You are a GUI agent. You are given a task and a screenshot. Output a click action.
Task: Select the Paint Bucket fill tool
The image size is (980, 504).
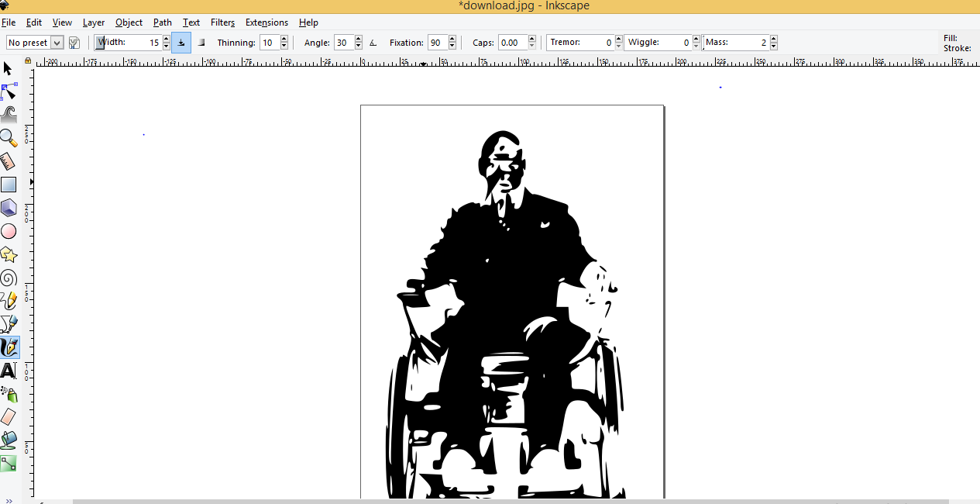(x=9, y=440)
